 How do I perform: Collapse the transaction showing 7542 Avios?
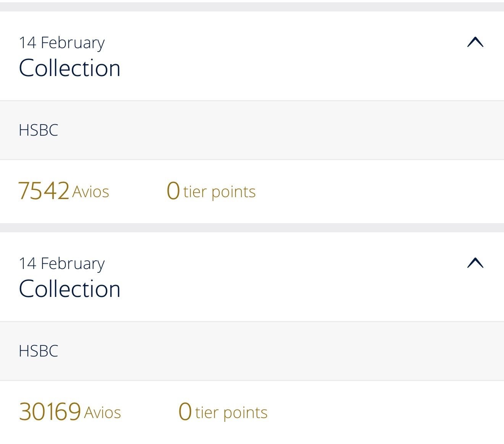[x=475, y=42]
